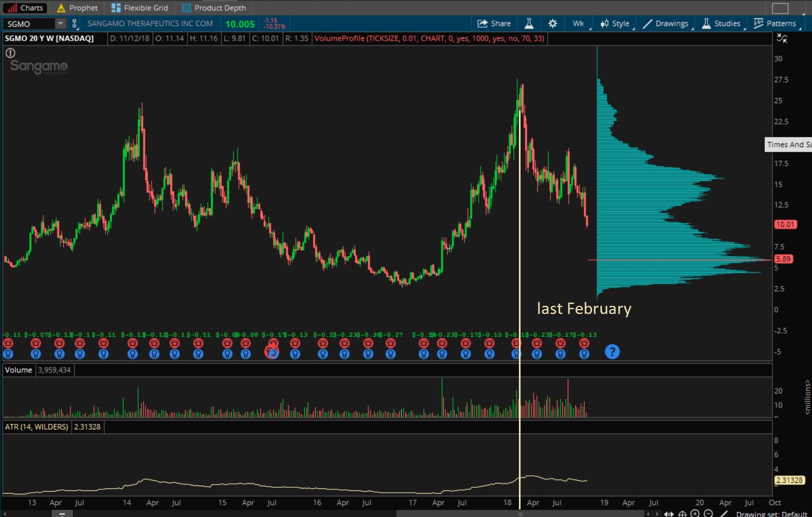812x517 pixels.
Task: Open the Flexible Grid tab
Action: (x=140, y=8)
